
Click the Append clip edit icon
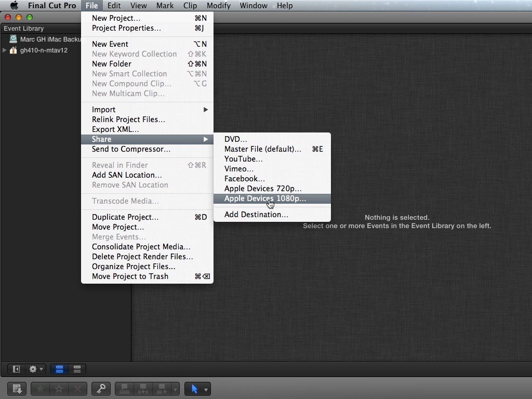162,389
